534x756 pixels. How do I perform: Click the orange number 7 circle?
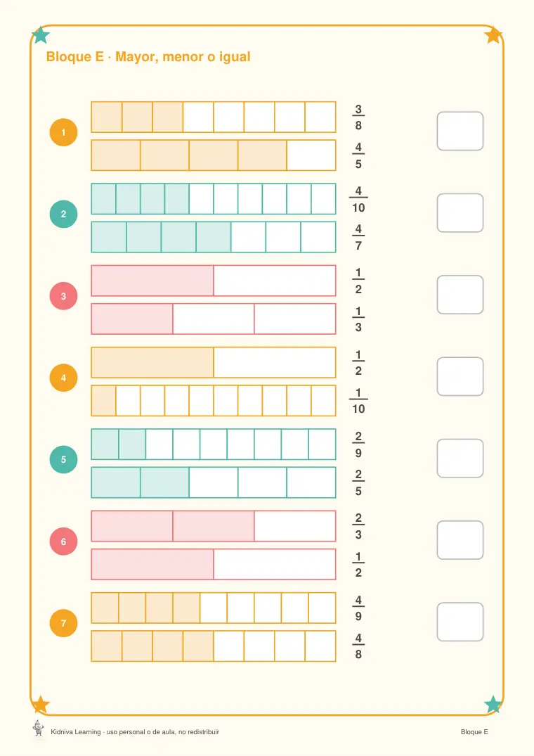coord(63,623)
